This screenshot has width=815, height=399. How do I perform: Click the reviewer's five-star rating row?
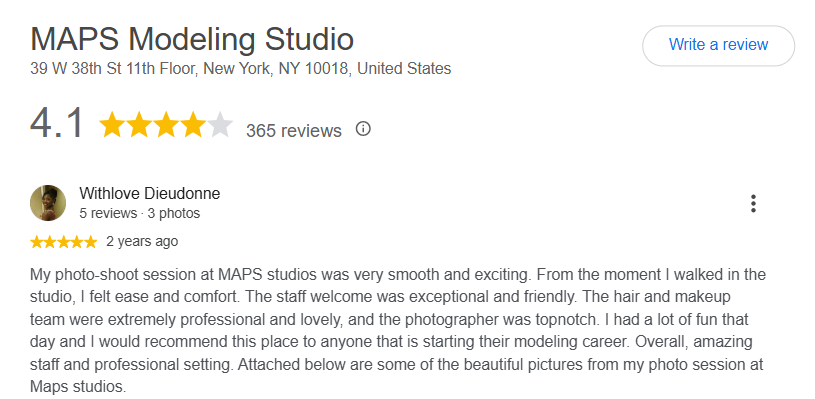63,242
